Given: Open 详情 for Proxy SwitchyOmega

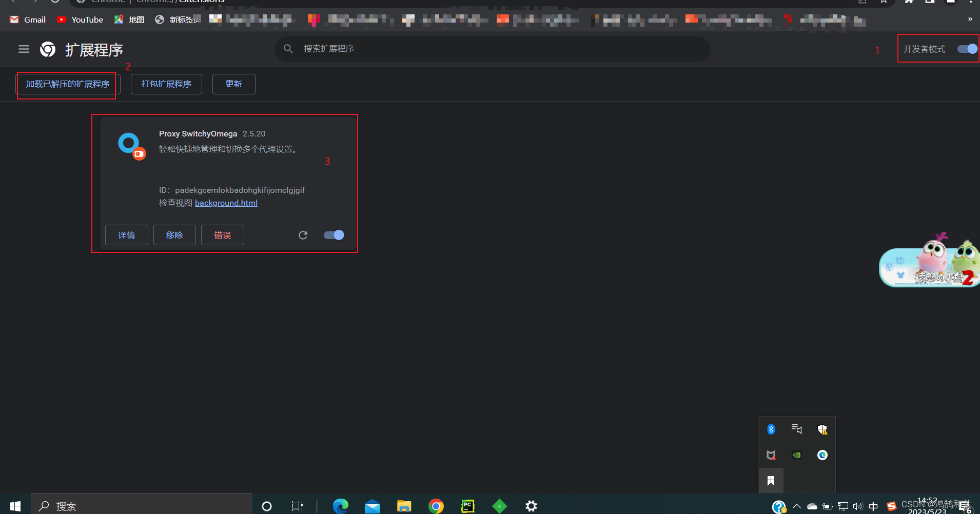Looking at the screenshot, I should click(127, 235).
